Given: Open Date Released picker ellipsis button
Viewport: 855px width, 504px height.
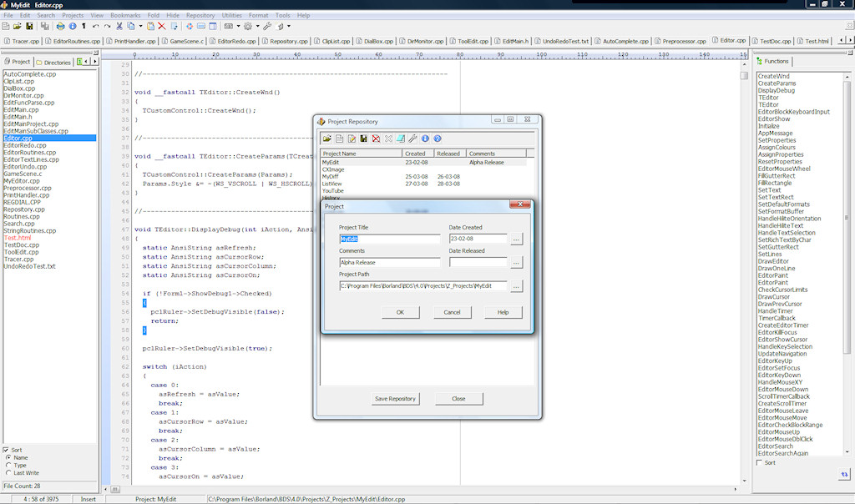Looking at the screenshot, I should pos(516,263).
